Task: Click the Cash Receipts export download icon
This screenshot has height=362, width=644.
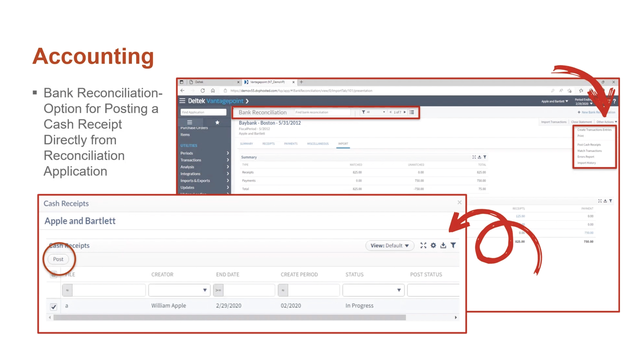Action: (443, 245)
